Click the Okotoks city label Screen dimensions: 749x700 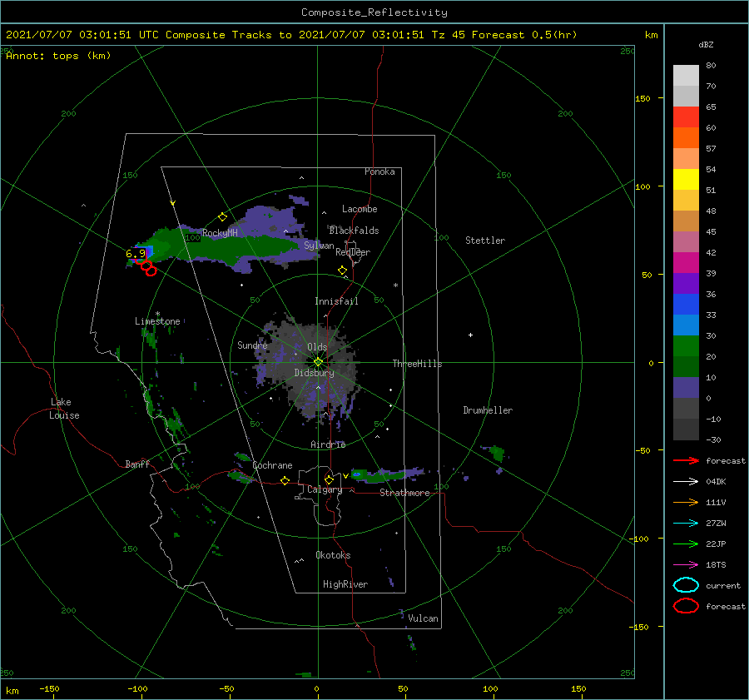point(333,555)
